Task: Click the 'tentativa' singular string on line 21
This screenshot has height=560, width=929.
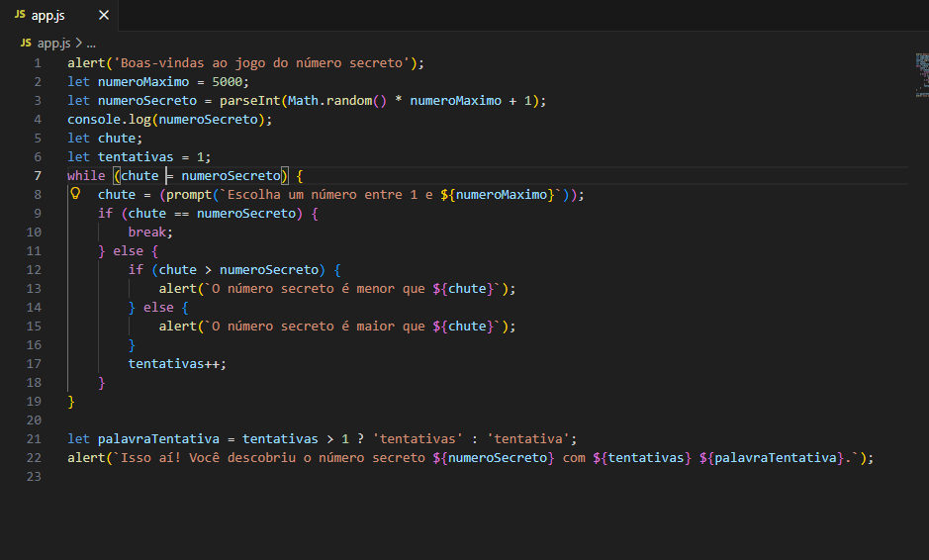Action: pos(528,439)
